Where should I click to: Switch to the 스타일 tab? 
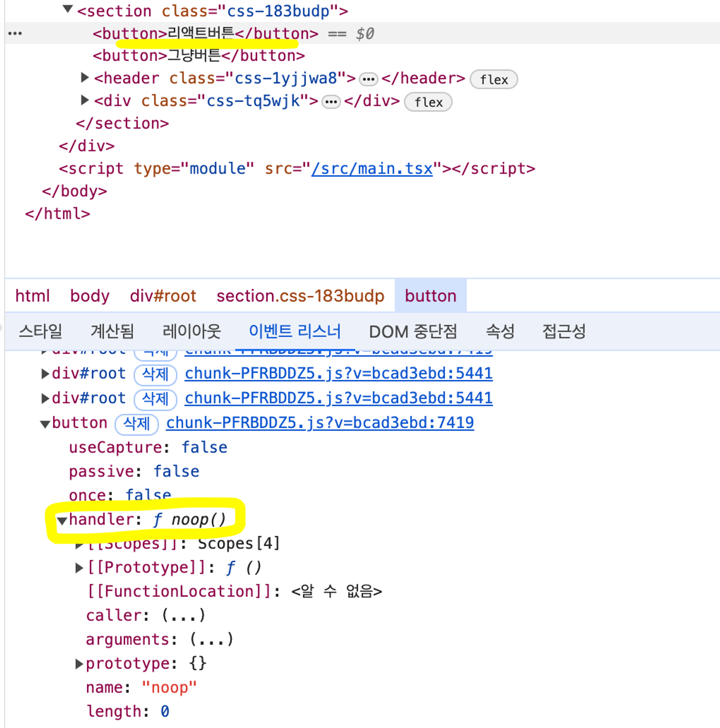[40, 331]
